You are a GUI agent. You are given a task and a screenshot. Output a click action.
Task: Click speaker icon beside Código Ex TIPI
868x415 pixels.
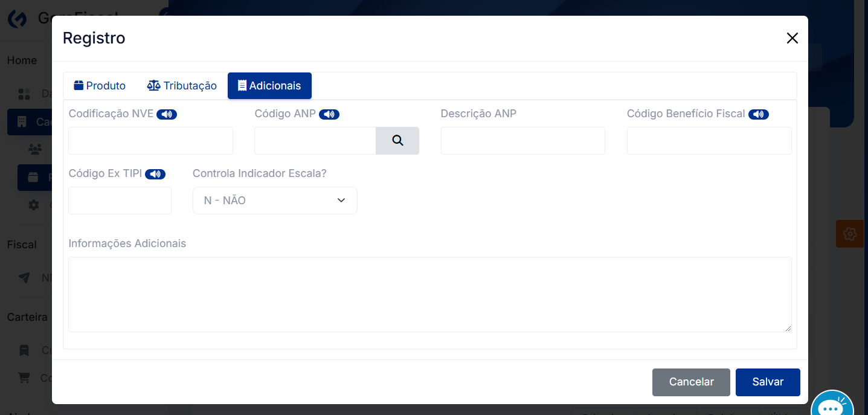[x=155, y=174]
